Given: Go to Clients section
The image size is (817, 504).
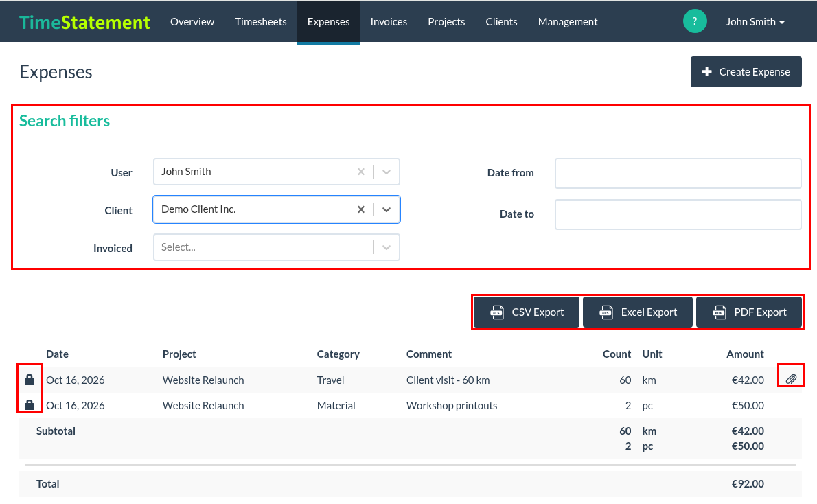Looking at the screenshot, I should pyautogui.click(x=501, y=22).
